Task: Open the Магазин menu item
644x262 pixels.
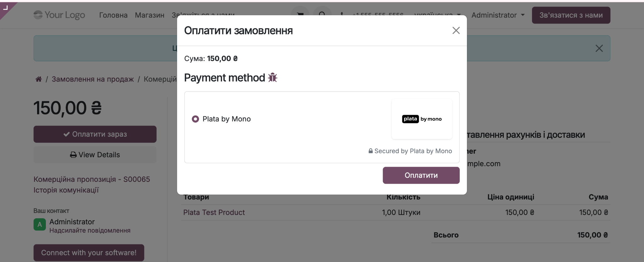Action: pos(150,15)
